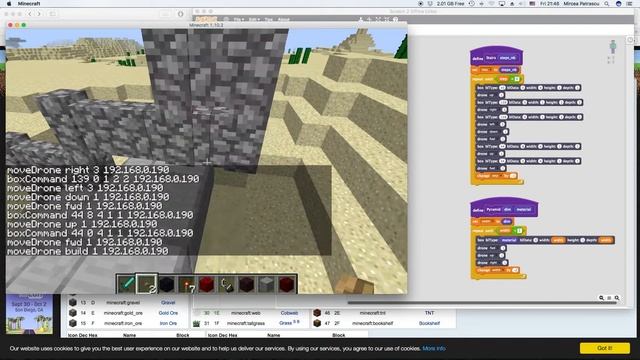Open the Tips menu in Scratch
The width and height of the screenshot is (640, 360).
[269, 19]
